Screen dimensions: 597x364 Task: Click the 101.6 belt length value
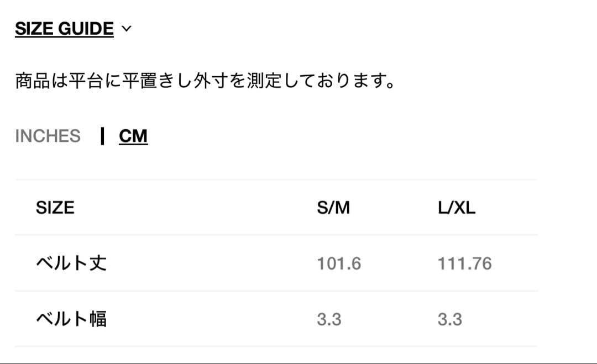(339, 263)
